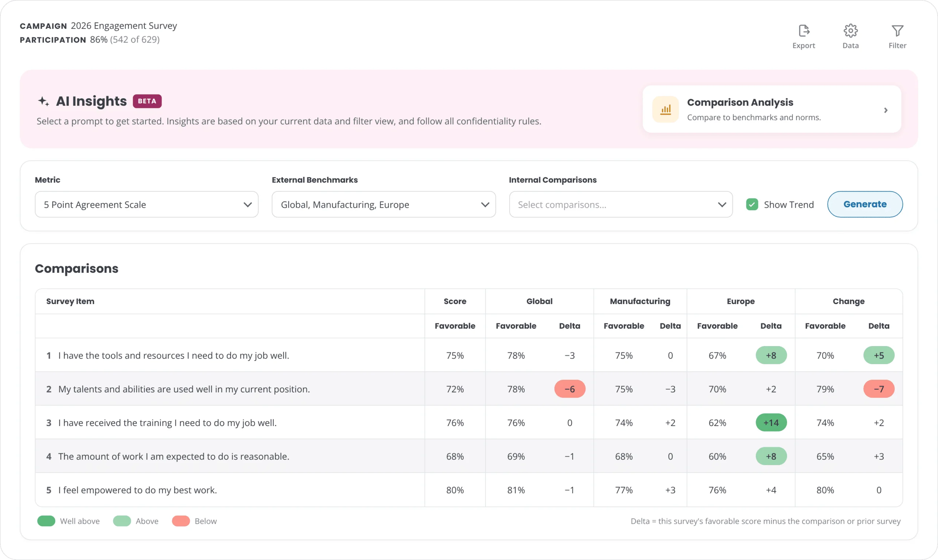Click the Delta definition footnote text
938x560 pixels.
coord(765,521)
